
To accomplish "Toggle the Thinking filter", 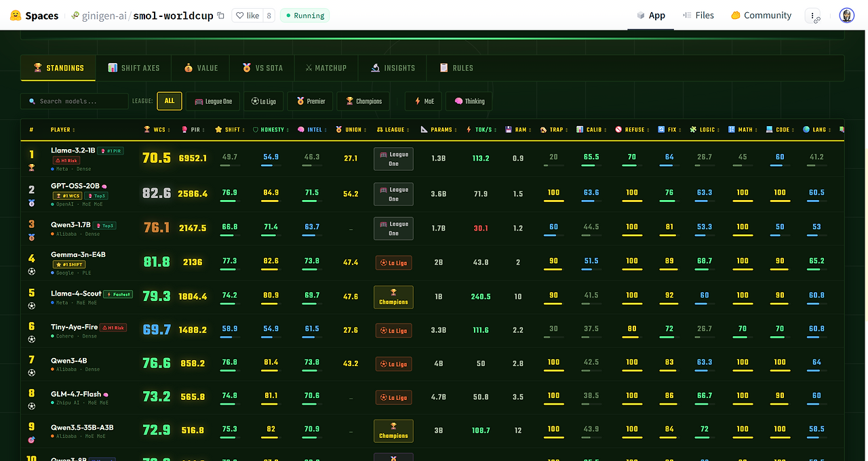I will [469, 101].
